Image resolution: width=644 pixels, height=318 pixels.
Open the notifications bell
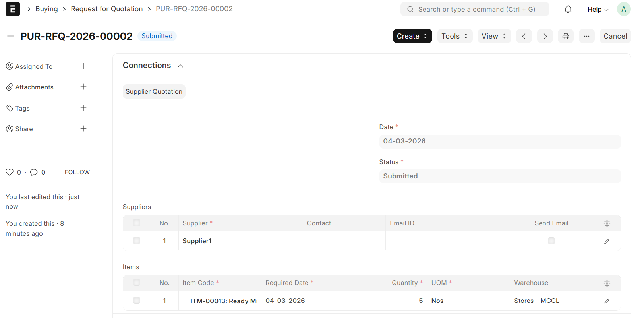pyautogui.click(x=568, y=9)
